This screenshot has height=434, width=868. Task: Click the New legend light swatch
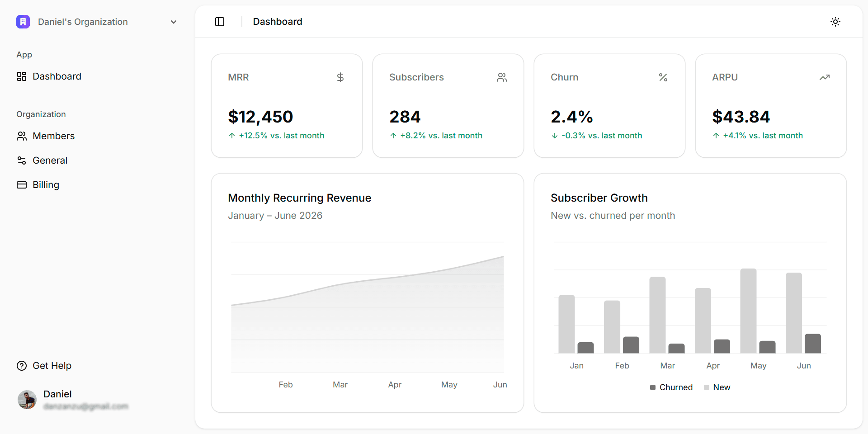coord(707,387)
